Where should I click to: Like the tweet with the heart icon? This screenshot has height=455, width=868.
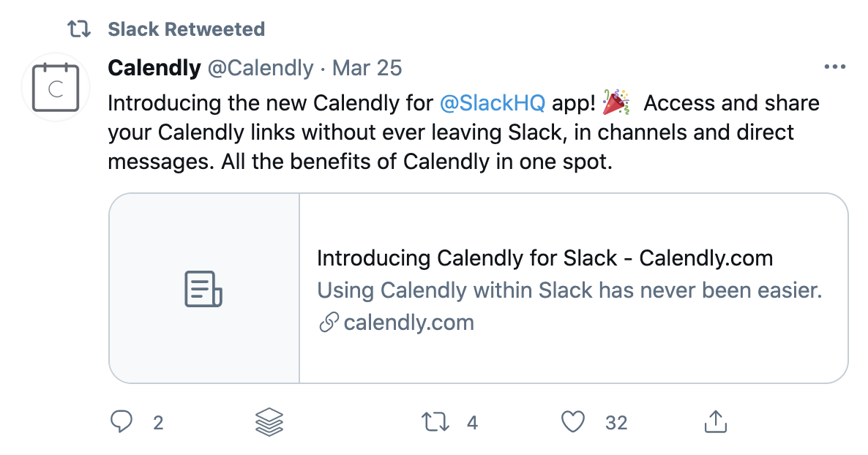click(x=574, y=422)
